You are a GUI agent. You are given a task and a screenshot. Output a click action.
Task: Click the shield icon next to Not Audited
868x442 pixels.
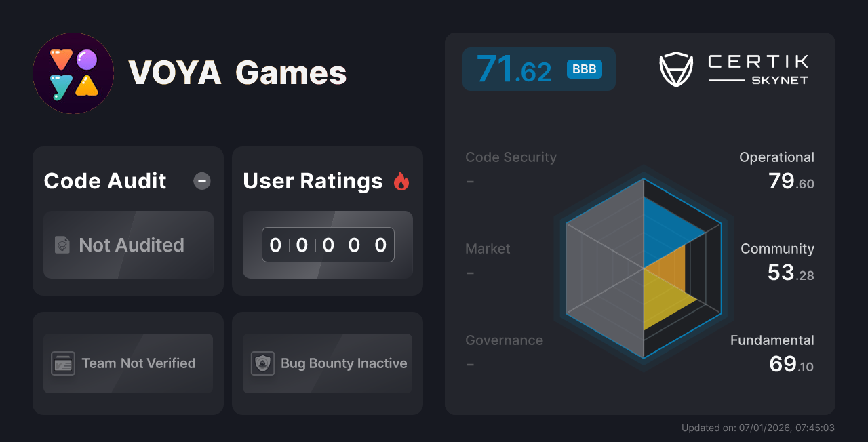pos(62,245)
